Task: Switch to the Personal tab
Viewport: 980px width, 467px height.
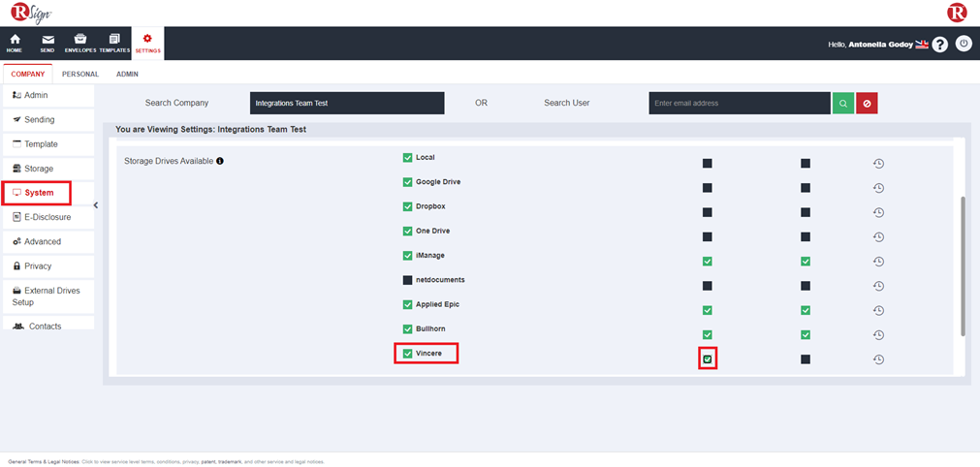Action: 80,74
